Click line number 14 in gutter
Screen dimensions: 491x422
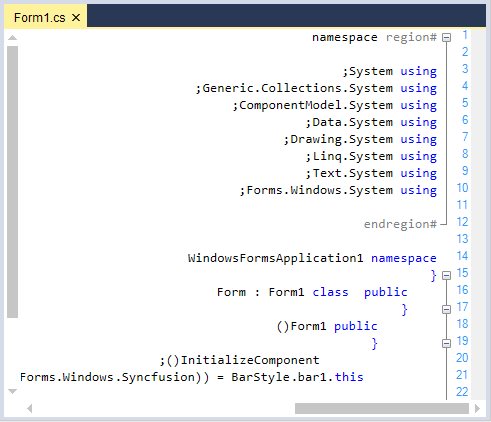tap(462, 256)
